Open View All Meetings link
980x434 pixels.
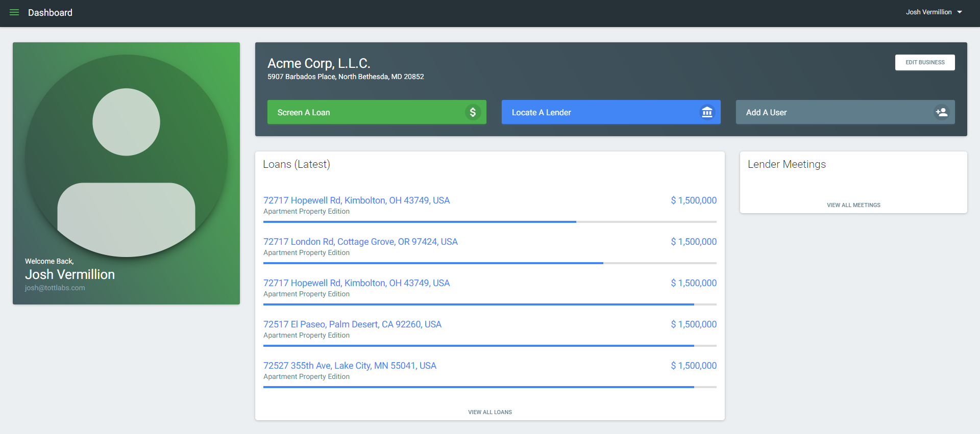coord(853,205)
